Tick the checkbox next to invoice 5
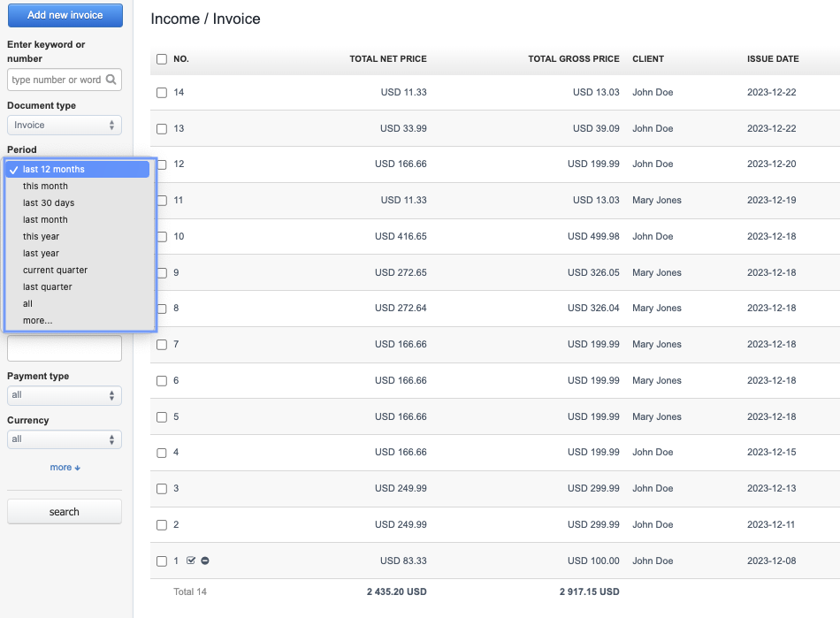The image size is (840, 618). [161, 417]
